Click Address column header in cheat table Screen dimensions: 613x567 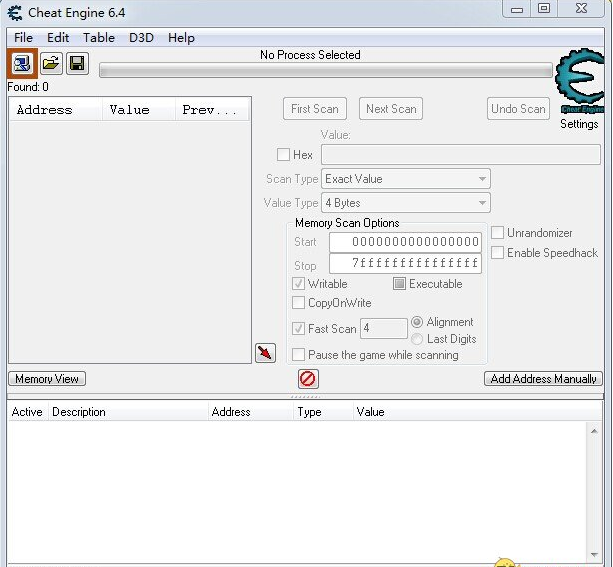(x=251, y=412)
